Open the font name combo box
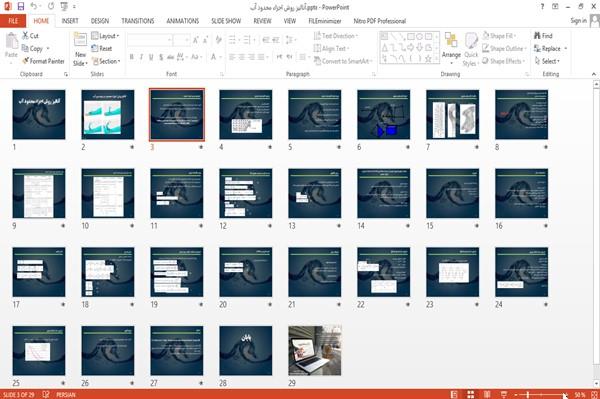 [x=149, y=40]
